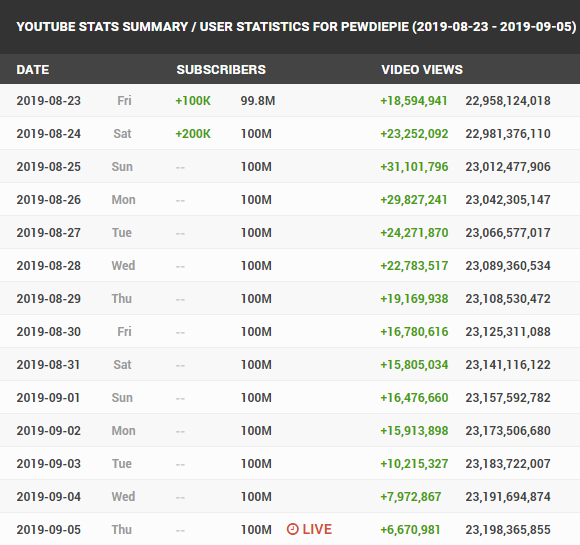This screenshot has height=545, width=580.
Task: Select date 2019-08-29
Action: point(48,298)
